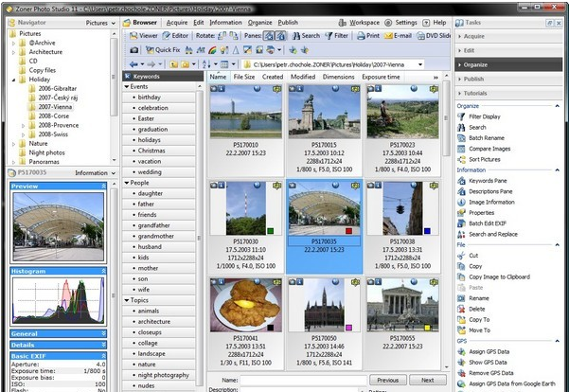This screenshot has height=392, width=569.
Task: Click the Compare Images task icon
Action: coord(461,149)
